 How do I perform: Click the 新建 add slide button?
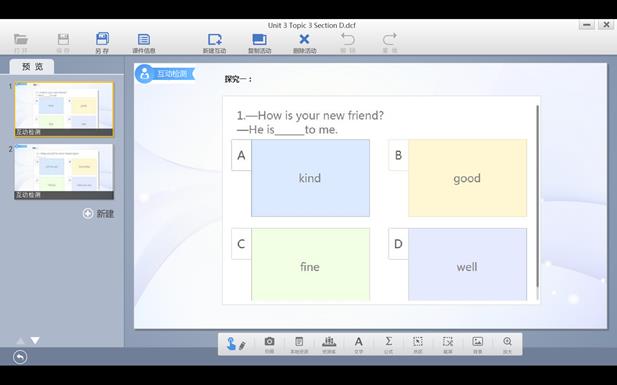click(x=98, y=213)
